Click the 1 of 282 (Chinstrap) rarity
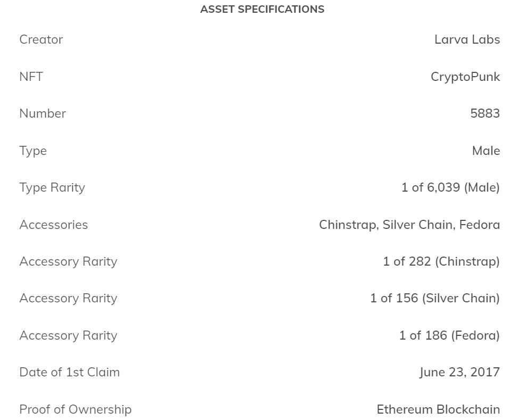 click(x=441, y=261)
